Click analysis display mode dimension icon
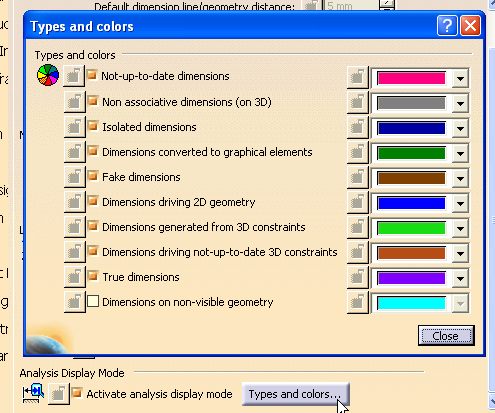This screenshot has height=413, width=495. (33, 393)
